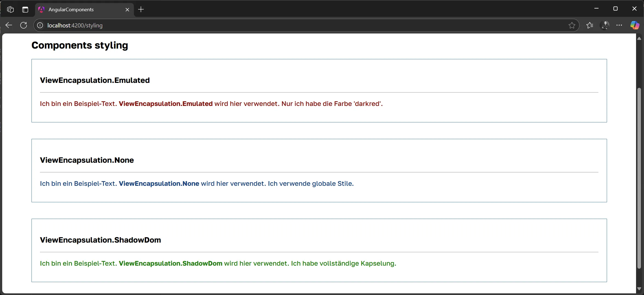644x295 pixels.
Task: Close the browser window
Action: (634, 9)
